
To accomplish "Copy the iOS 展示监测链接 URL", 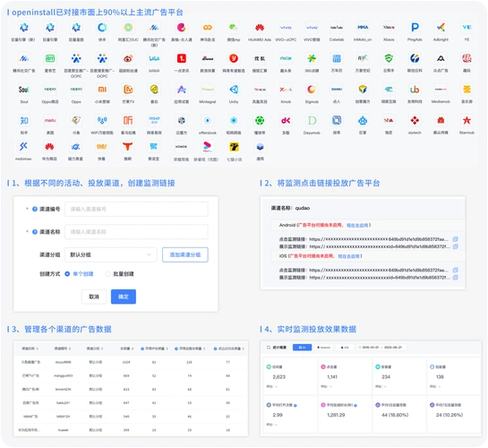I will [x=455, y=277].
